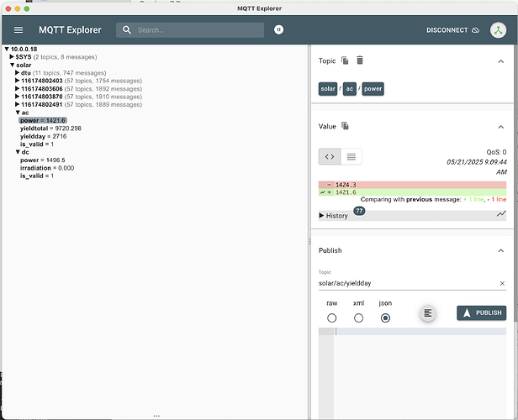The width and height of the screenshot is (518, 420).
Task: Select irradiation = 0.000 entry
Action: click(47, 168)
